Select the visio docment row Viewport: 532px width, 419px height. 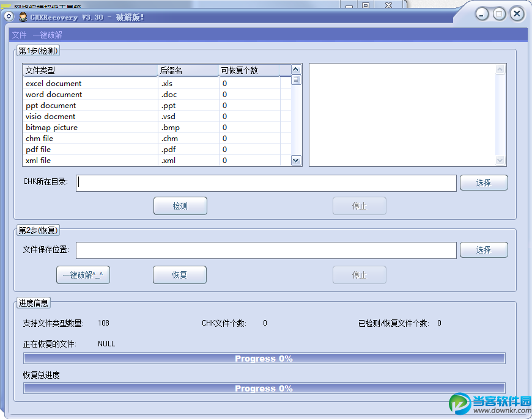[157, 116]
